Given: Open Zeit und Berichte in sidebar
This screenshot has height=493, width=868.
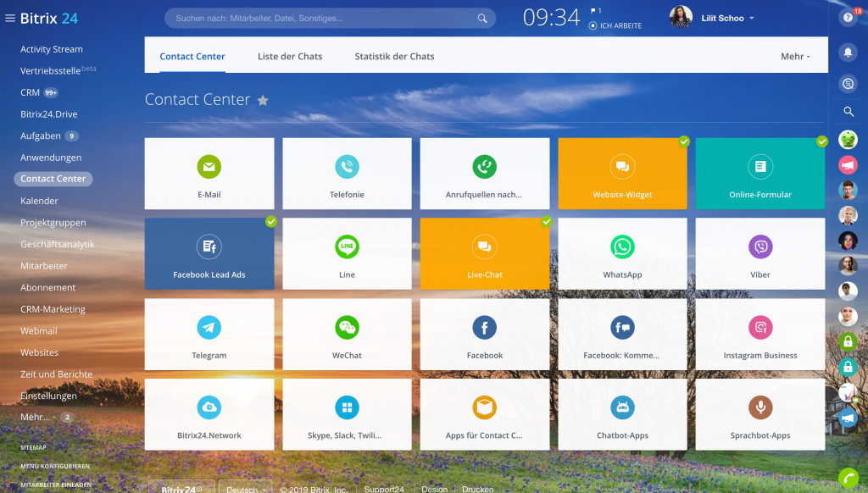Looking at the screenshot, I should 57,374.
